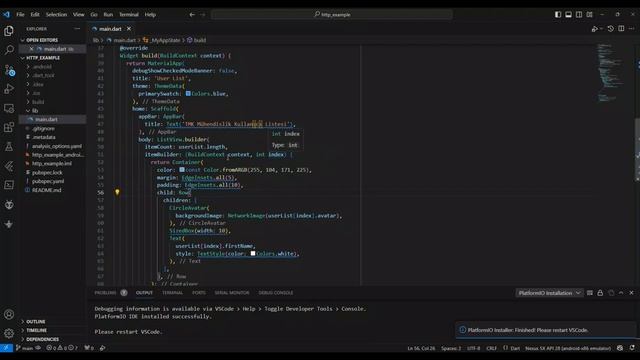Maximize the panel with the chevron-up
Screen dimensions: 640x360
[621, 293]
